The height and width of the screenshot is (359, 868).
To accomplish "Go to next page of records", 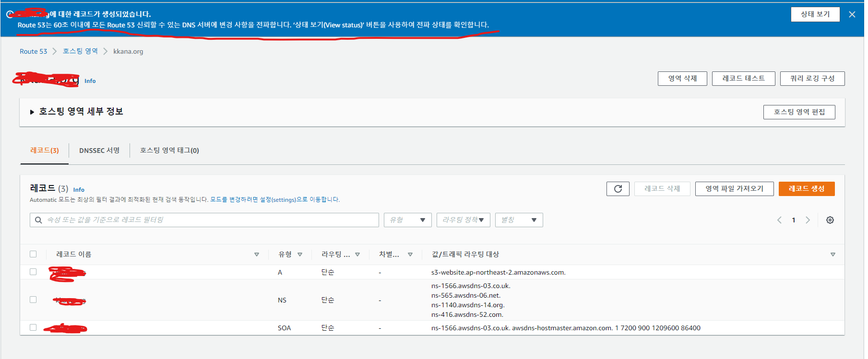I will tap(808, 220).
